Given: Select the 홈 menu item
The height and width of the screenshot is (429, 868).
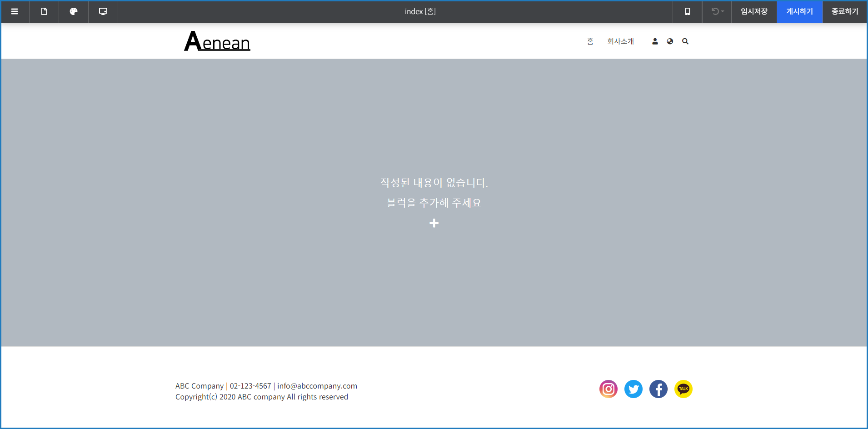Looking at the screenshot, I should [x=589, y=41].
